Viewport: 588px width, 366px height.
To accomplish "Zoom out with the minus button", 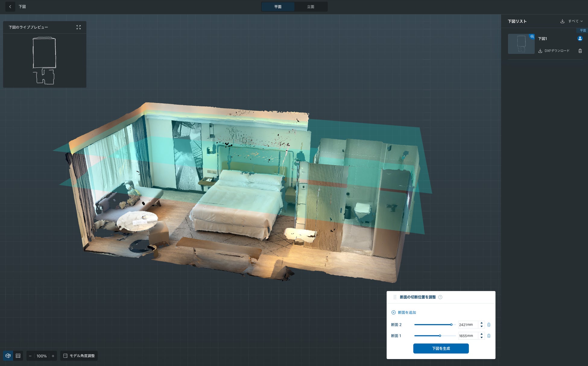I will click(30, 356).
